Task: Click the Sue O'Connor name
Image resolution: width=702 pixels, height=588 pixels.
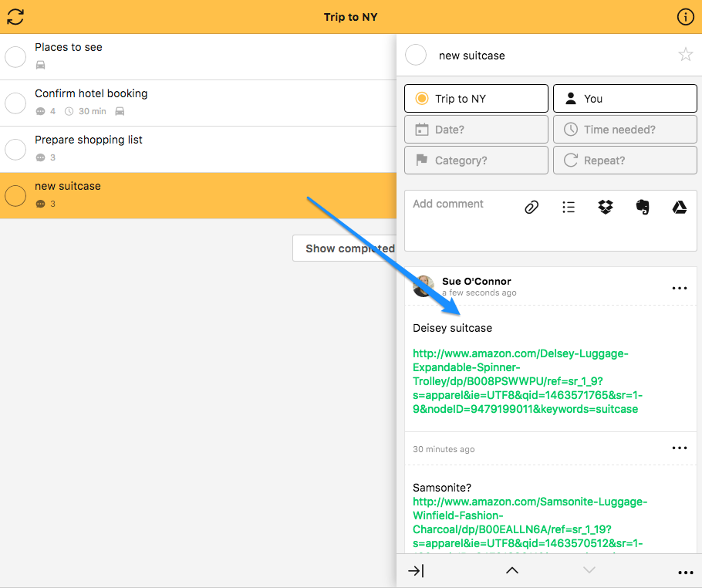Action: coord(477,281)
